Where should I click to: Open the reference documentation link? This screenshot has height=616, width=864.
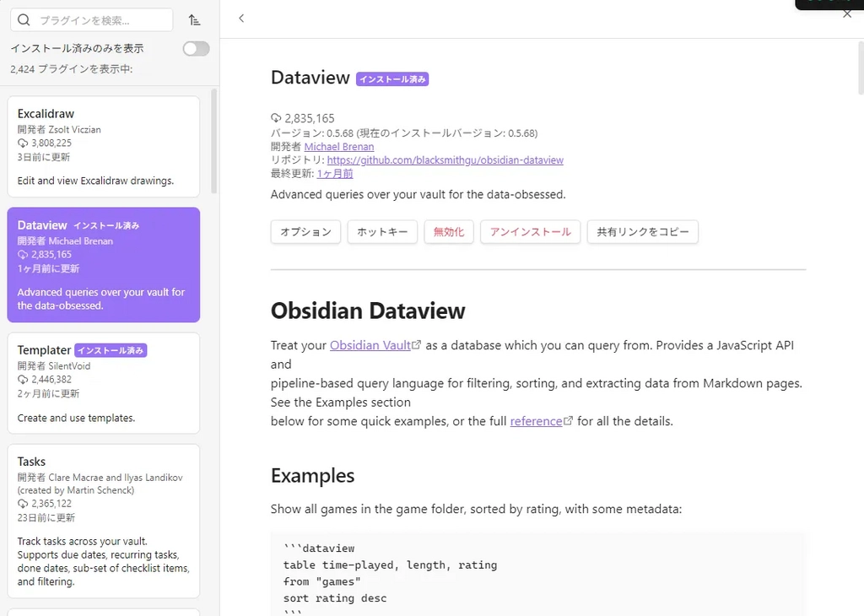pyautogui.click(x=536, y=422)
